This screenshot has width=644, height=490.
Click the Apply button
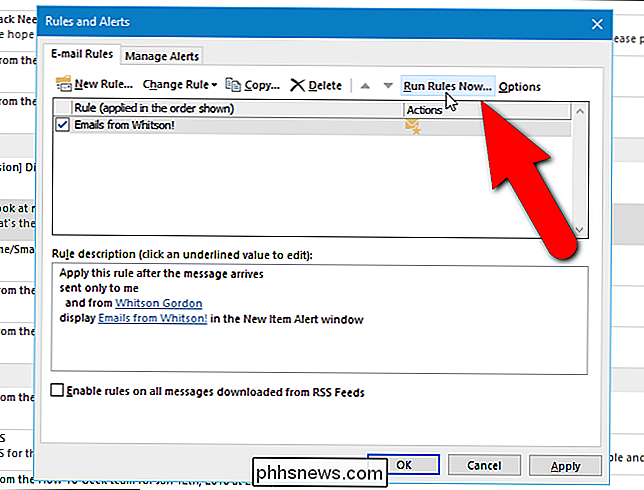pos(565,466)
